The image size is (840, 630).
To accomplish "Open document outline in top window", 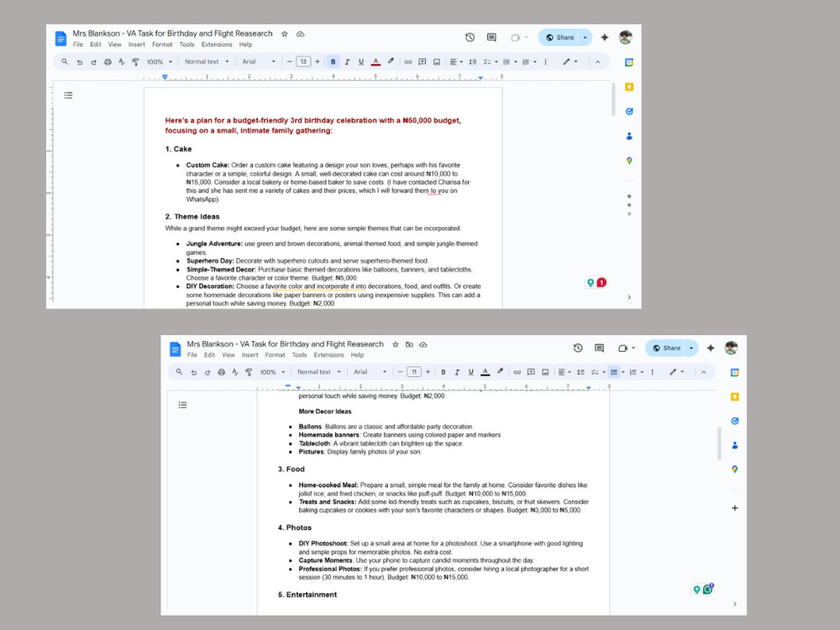I will click(x=68, y=96).
